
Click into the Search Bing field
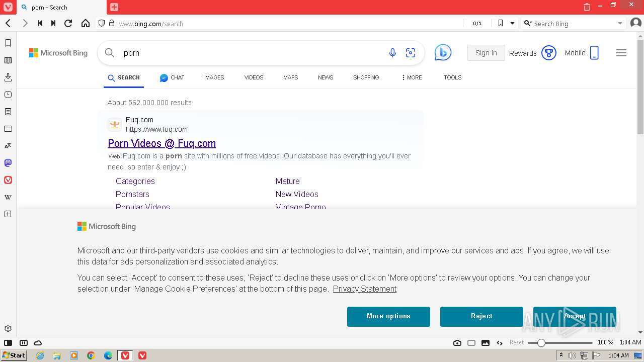(x=574, y=24)
